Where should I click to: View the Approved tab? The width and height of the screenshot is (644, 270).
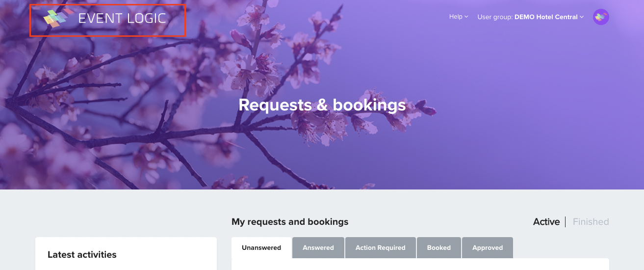pyautogui.click(x=488, y=248)
